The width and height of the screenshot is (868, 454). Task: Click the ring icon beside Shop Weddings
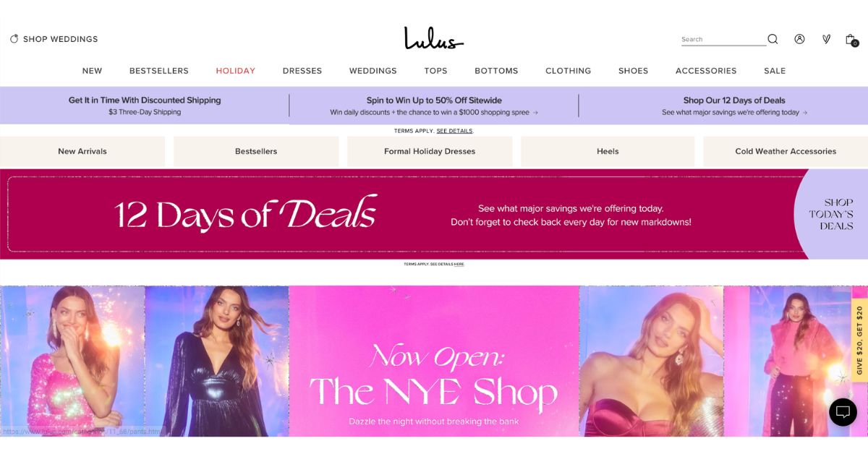(14, 39)
